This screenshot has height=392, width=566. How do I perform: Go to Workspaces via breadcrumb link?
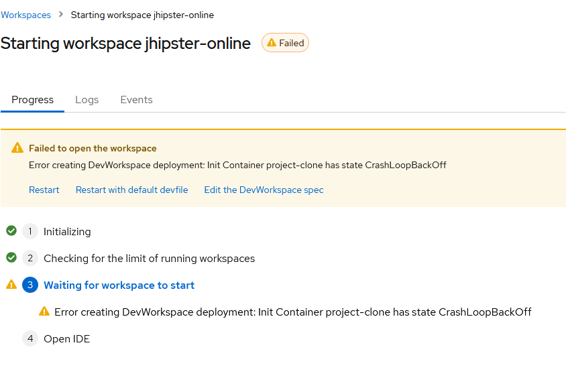pyautogui.click(x=26, y=15)
